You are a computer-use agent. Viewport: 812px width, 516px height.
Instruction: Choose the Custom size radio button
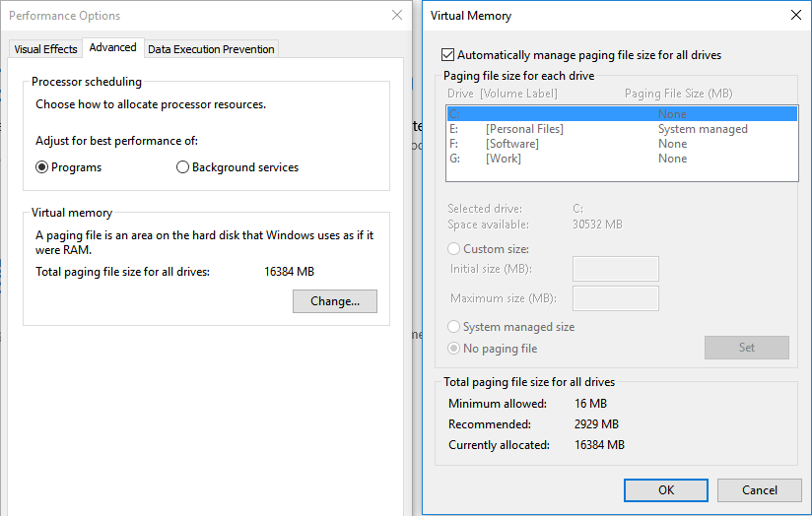coord(454,249)
